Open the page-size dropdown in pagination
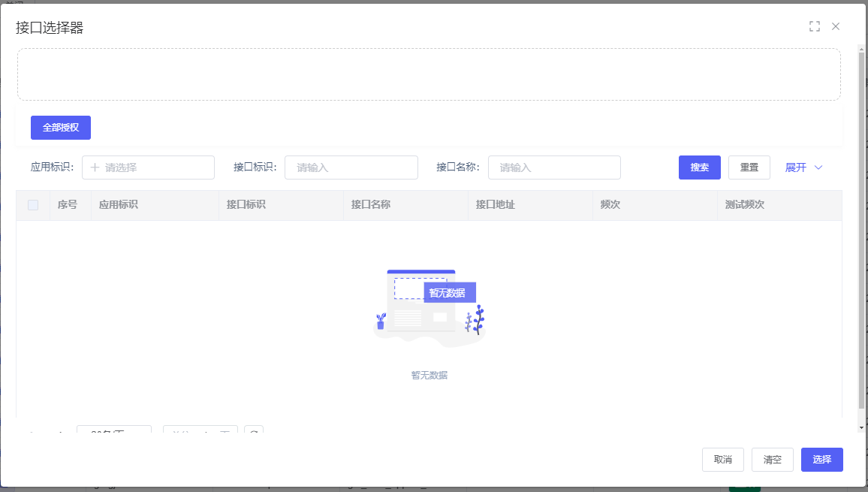The width and height of the screenshot is (868, 492). click(x=114, y=431)
